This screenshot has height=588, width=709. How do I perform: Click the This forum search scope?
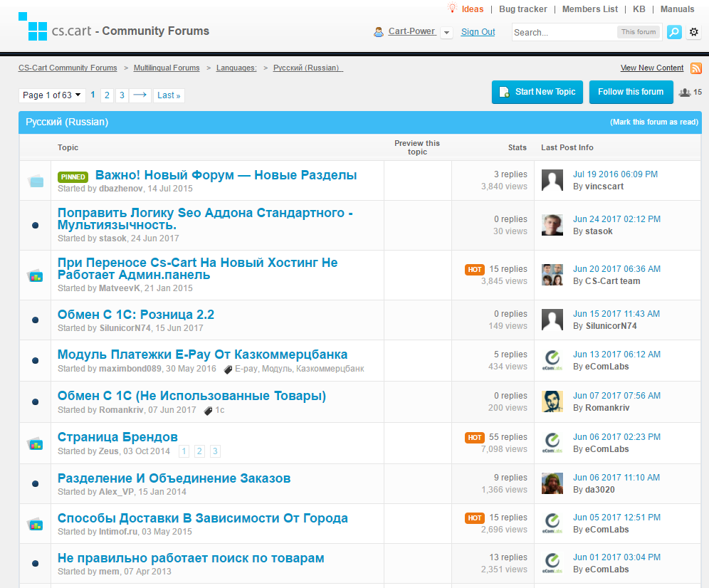[x=638, y=31]
